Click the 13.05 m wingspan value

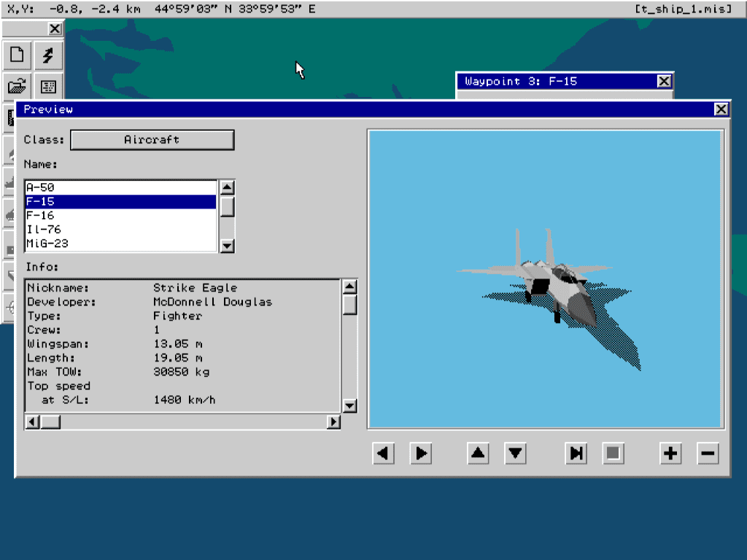point(178,344)
